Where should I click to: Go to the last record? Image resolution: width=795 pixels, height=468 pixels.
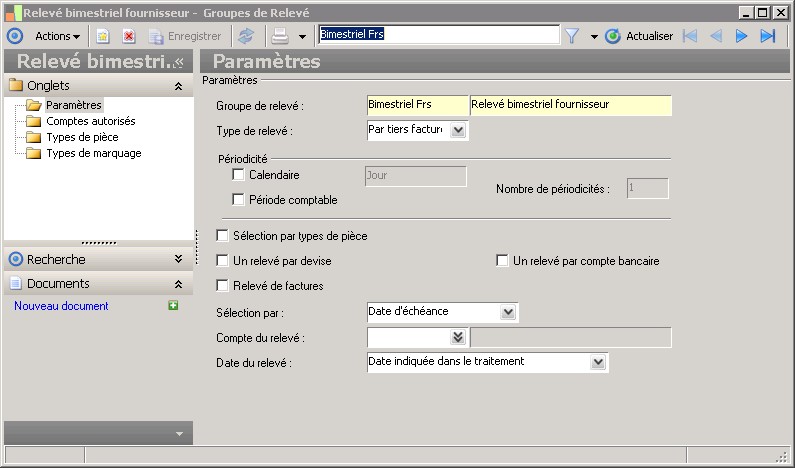tap(768, 36)
